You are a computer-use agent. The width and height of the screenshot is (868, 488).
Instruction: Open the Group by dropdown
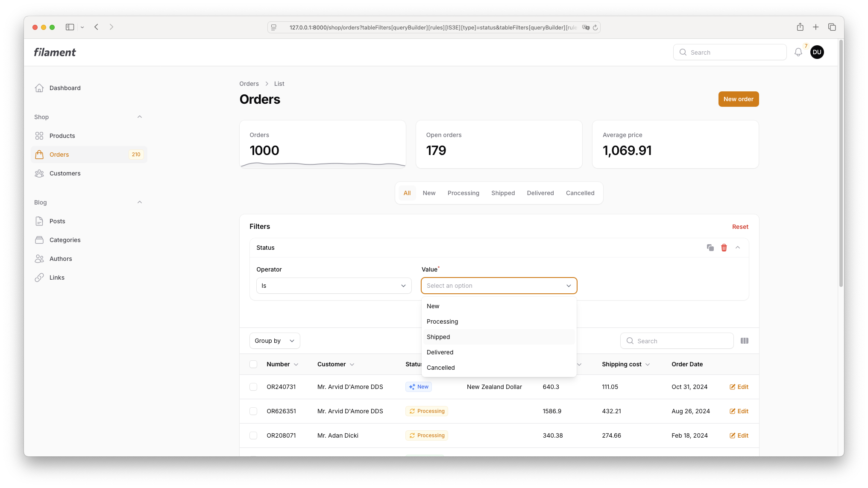(x=274, y=341)
